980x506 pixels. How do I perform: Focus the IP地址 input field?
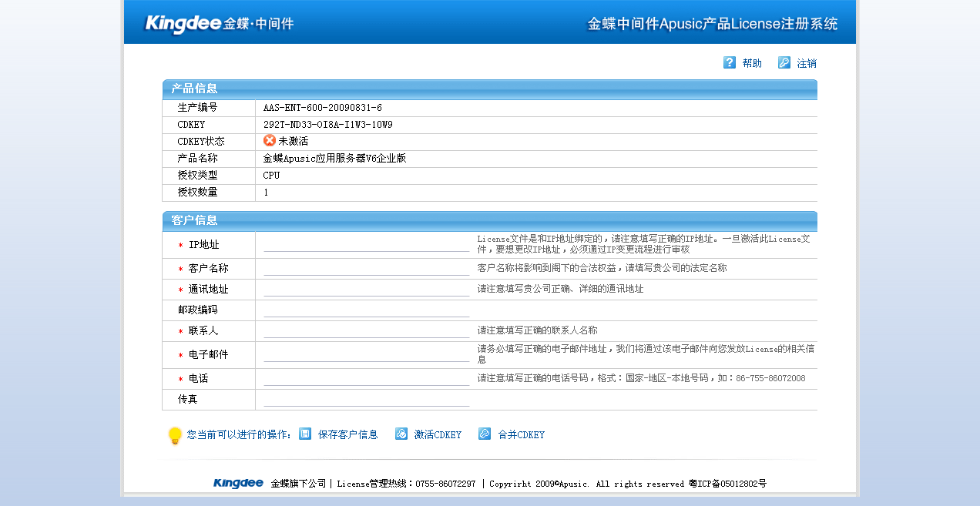click(x=366, y=245)
